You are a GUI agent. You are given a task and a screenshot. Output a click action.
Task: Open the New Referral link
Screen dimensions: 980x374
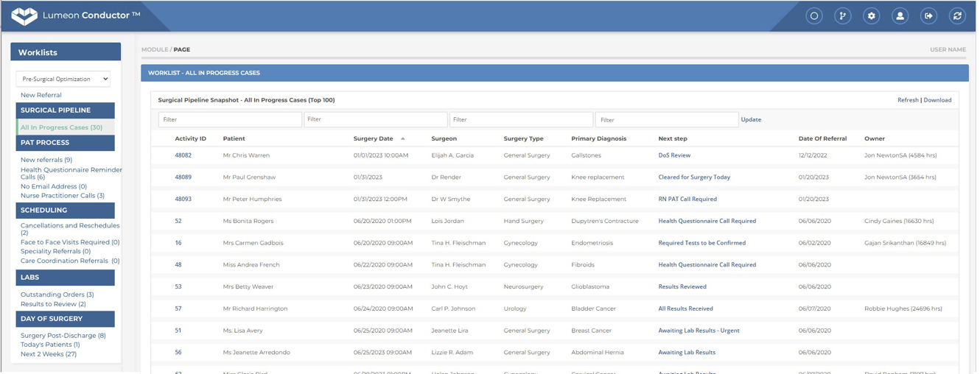41,96
